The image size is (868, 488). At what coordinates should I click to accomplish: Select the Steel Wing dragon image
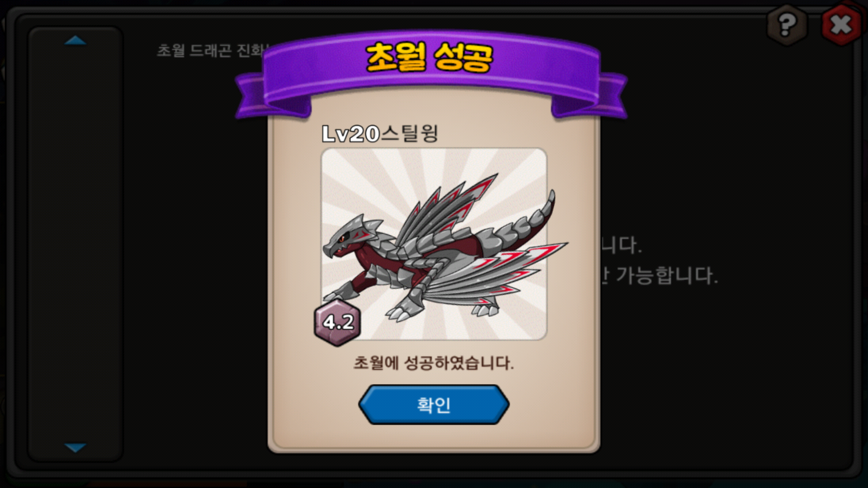click(x=434, y=244)
